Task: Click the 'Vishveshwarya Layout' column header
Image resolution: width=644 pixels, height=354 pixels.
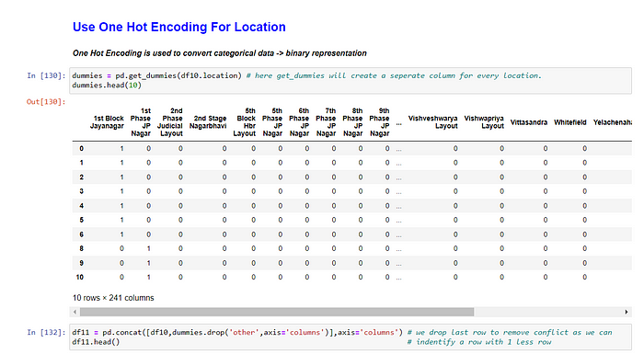Action: (x=433, y=122)
